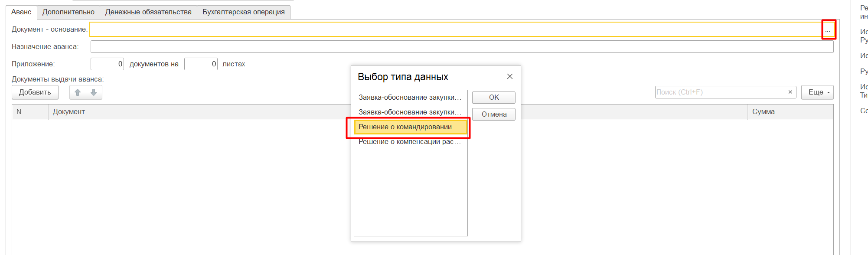The image size is (868, 255).
Task: Select first Заявка-обоснование закупки item
Action: pyautogui.click(x=410, y=98)
